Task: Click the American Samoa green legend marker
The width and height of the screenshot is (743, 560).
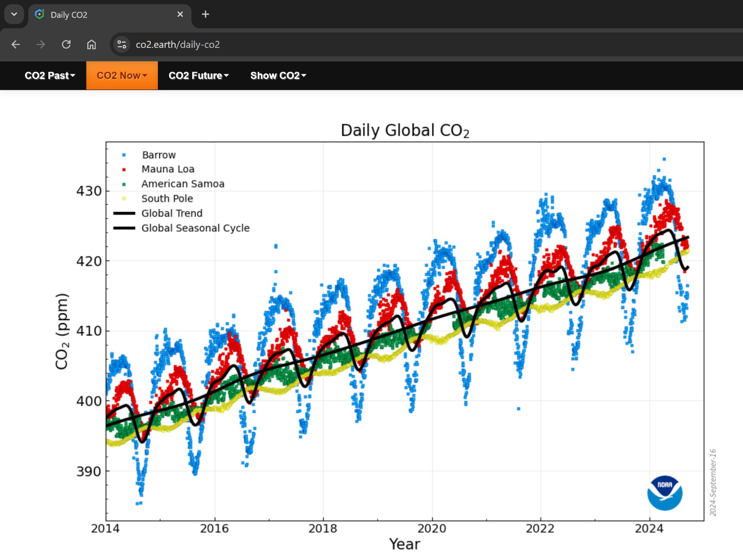Action: click(x=124, y=184)
